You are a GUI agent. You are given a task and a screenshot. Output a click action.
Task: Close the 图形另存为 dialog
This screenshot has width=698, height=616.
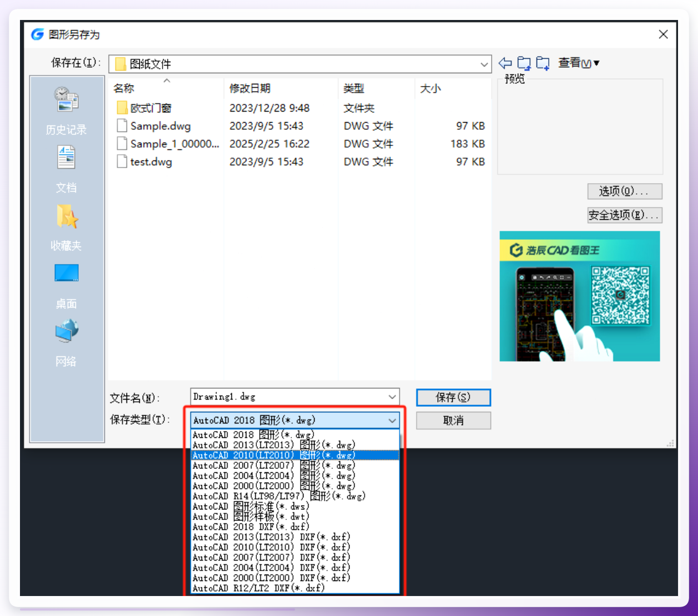[x=663, y=34]
